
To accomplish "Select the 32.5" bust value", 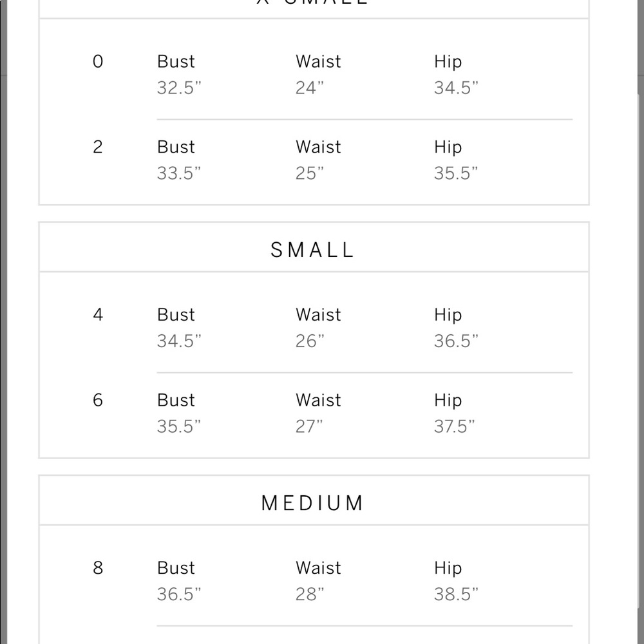I will tap(179, 88).
